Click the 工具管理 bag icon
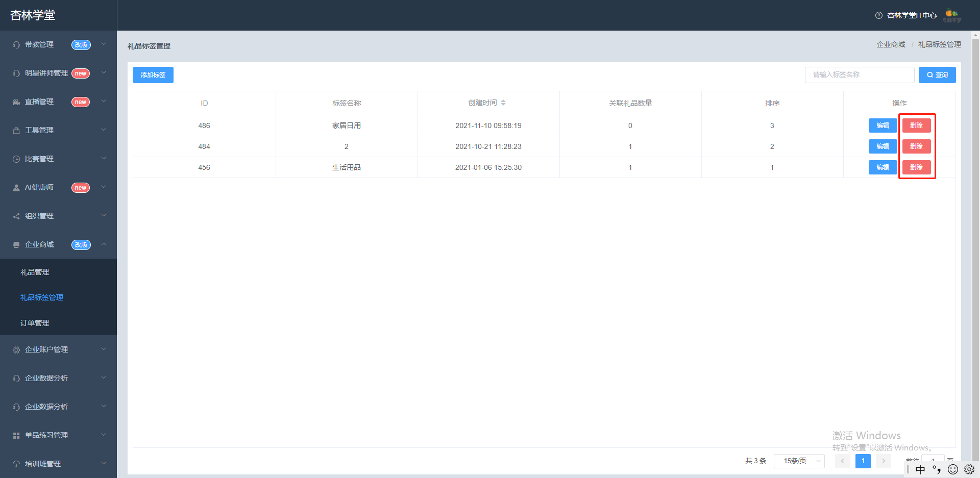 point(16,131)
